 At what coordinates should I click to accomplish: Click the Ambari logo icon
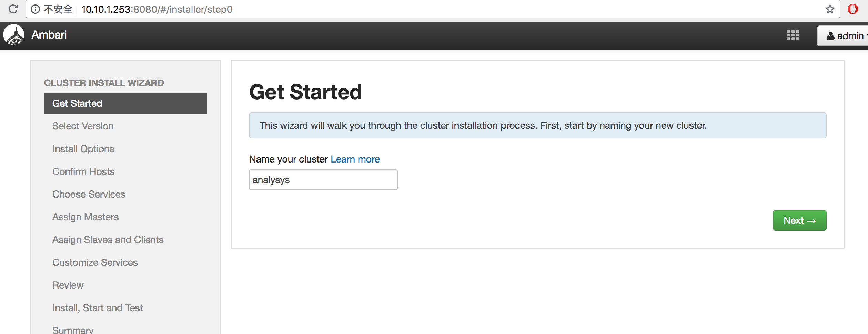[14, 35]
